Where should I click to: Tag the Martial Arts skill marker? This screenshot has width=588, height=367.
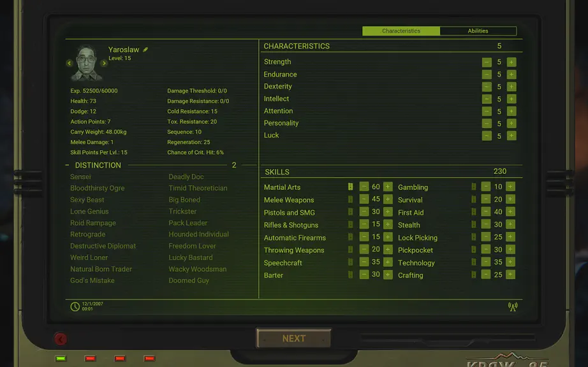click(350, 187)
